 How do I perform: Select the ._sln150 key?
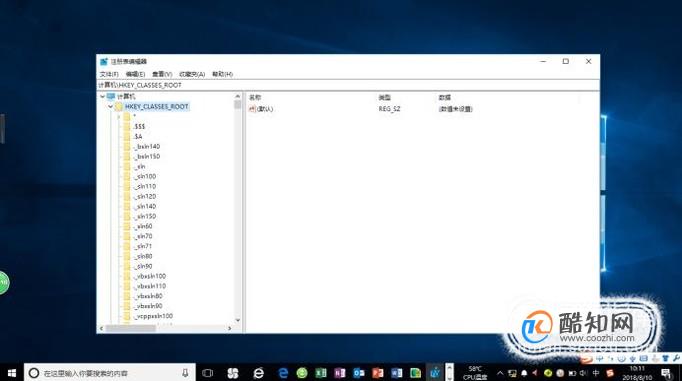[x=145, y=217]
